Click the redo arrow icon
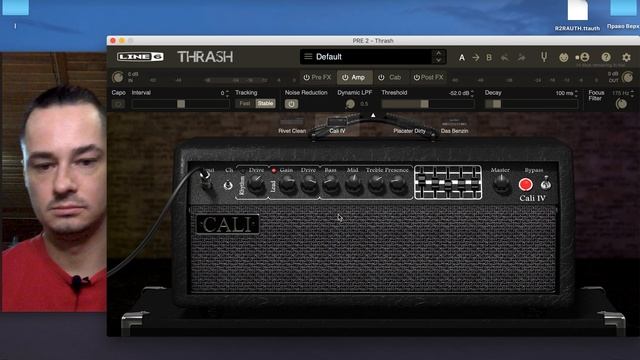Image resolution: width=640 pixels, height=360 pixels. pos(521,58)
